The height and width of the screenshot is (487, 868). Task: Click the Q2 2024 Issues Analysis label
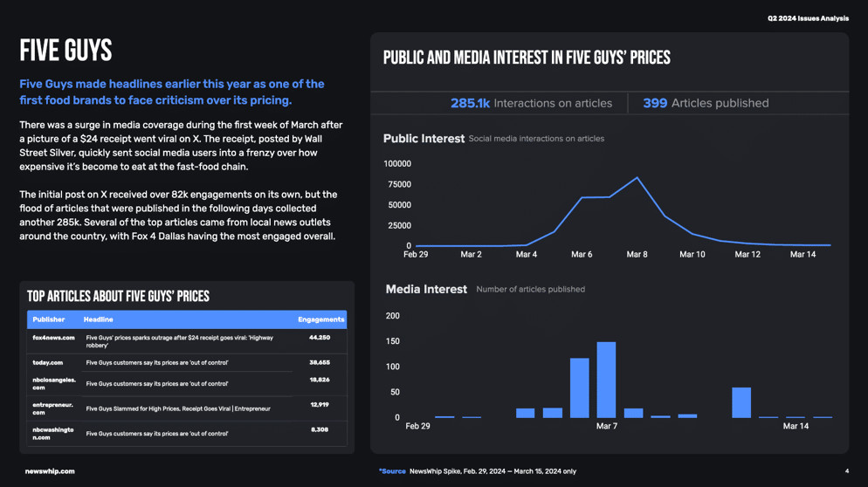pos(809,18)
